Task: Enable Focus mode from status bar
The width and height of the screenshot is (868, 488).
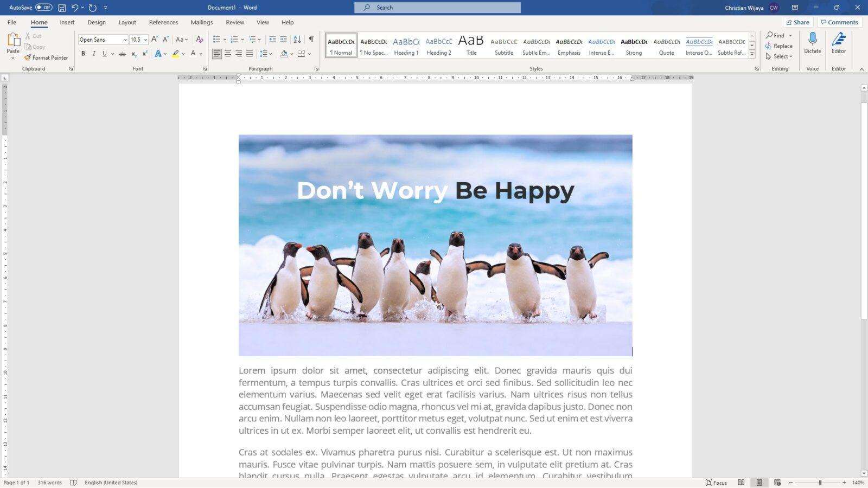Action: coord(715,482)
